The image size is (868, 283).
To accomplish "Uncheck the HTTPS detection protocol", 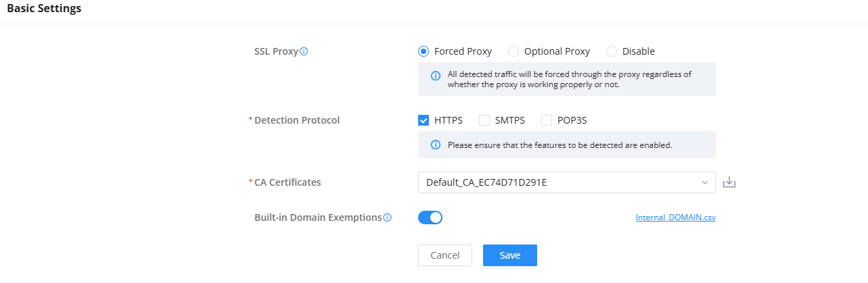I will [x=424, y=120].
